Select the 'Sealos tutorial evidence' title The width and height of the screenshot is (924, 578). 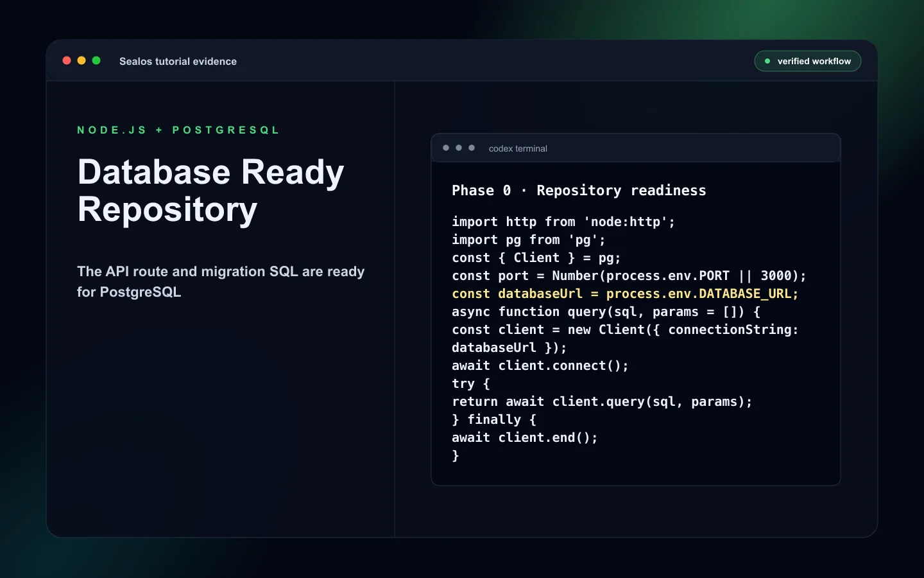tap(178, 61)
